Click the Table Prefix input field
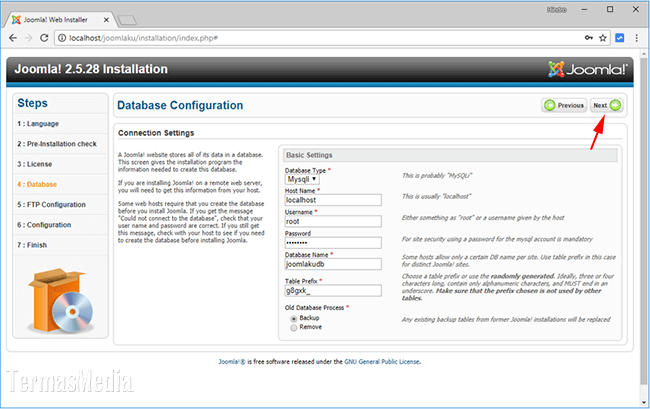Screen dimensions: 650x409 pyautogui.click(x=333, y=291)
